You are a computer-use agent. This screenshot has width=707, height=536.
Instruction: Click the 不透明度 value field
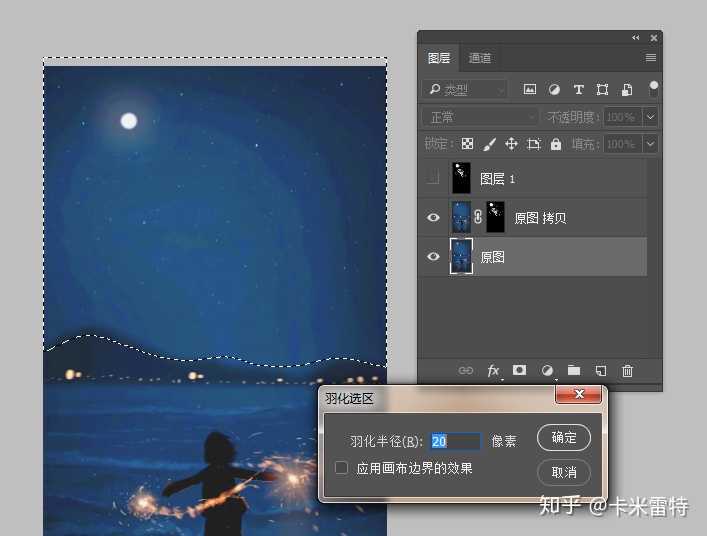[623, 117]
